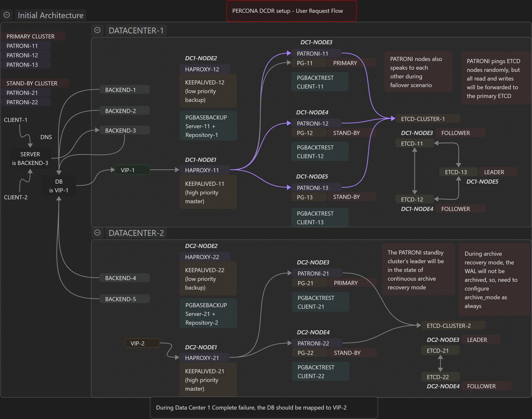Select the PATRONI-22 node under DC2-NODE4
The height and width of the screenshot is (419, 532).
(316, 343)
